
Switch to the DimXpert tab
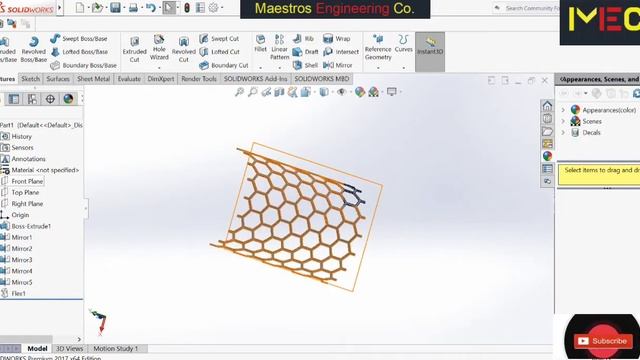[161, 79]
